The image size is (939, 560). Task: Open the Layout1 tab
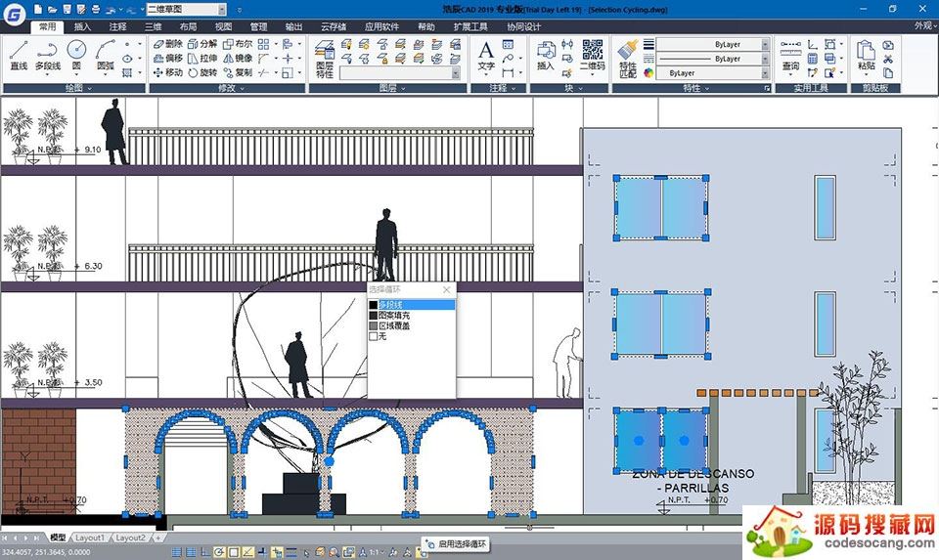90,538
